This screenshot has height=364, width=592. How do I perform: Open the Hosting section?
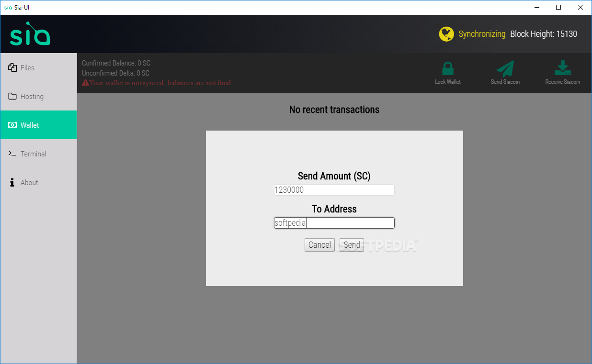click(x=38, y=96)
